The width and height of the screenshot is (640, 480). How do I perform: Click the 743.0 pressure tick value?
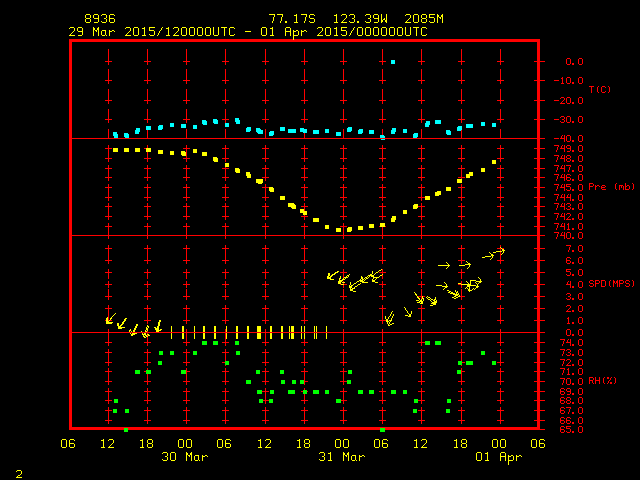[x=569, y=207]
